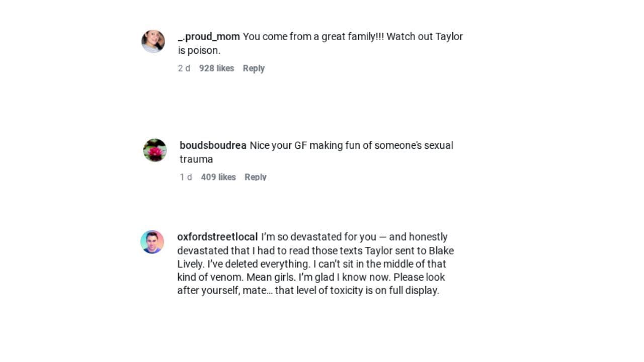
Task: Click the empty area between the comments
Action: pyautogui.click(x=322, y=106)
